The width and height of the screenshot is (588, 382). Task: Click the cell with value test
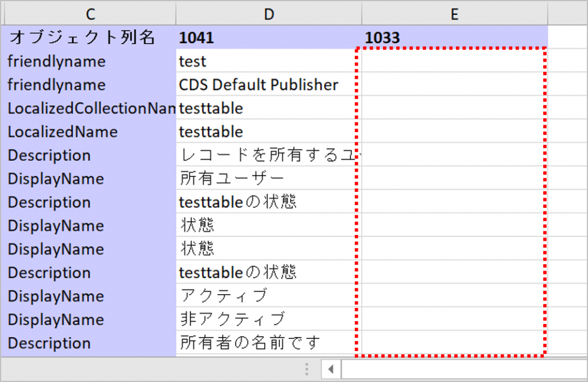(269, 61)
